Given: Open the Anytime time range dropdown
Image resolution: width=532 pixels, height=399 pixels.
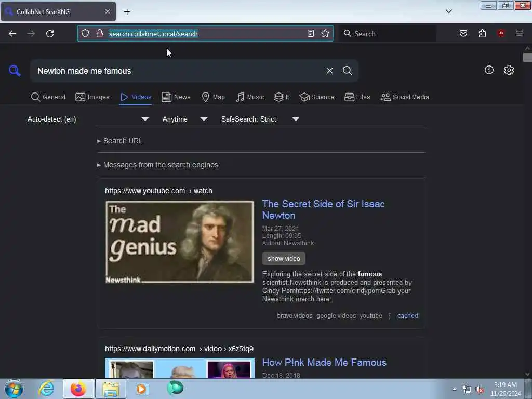Looking at the screenshot, I should click(184, 119).
